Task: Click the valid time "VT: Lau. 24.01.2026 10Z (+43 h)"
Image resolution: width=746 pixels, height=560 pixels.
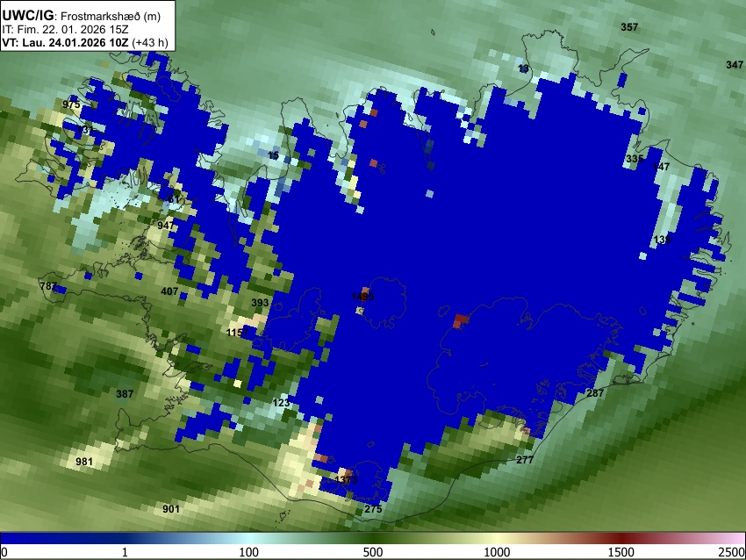Action: tap(84, 42)
